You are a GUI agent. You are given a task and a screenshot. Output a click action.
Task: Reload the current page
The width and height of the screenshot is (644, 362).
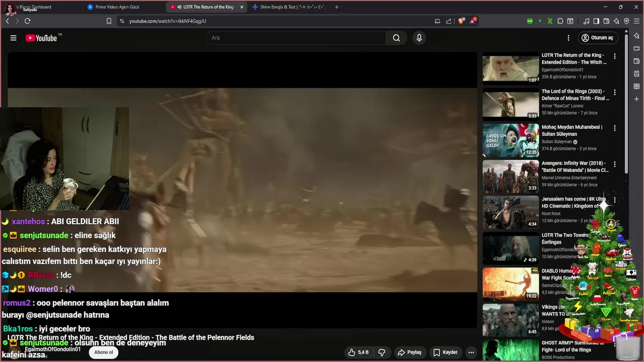pyautogui.click(x=27, y=21)
